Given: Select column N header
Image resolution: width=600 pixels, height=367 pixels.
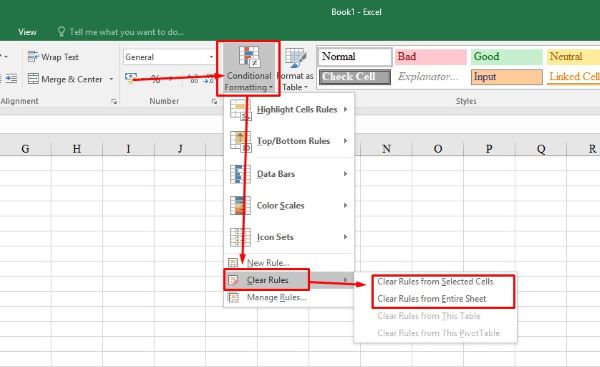Looking at the screenshot, I should point(386,148).
